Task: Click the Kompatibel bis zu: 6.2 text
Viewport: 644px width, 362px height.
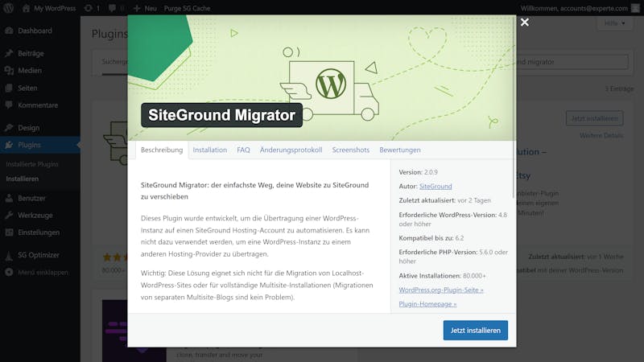Action: tap(431, 238)
